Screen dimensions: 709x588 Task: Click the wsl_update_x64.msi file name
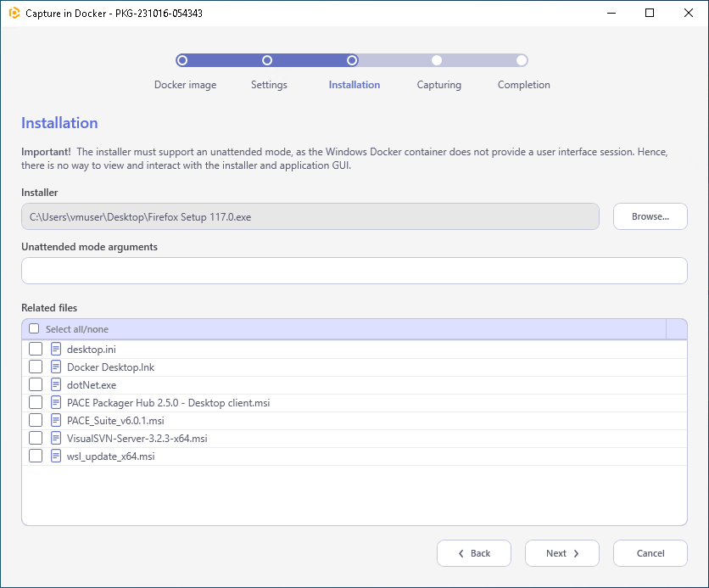tap(111, 456)
